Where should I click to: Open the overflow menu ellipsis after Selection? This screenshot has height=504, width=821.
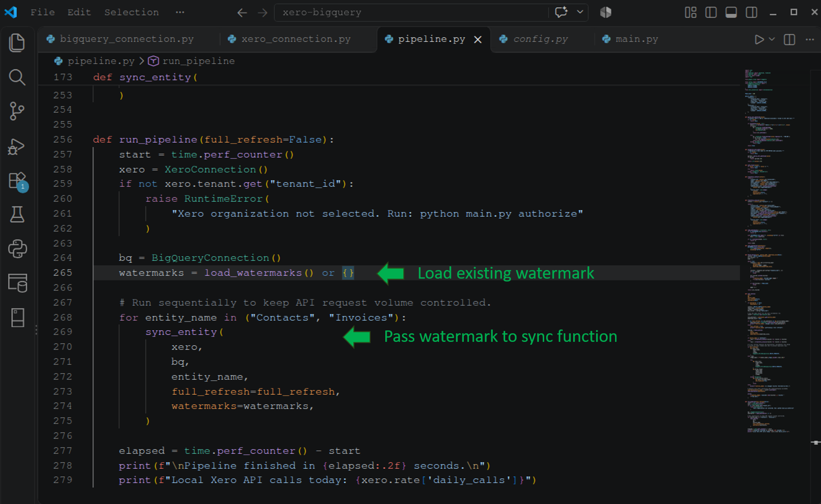pos(180,12)
